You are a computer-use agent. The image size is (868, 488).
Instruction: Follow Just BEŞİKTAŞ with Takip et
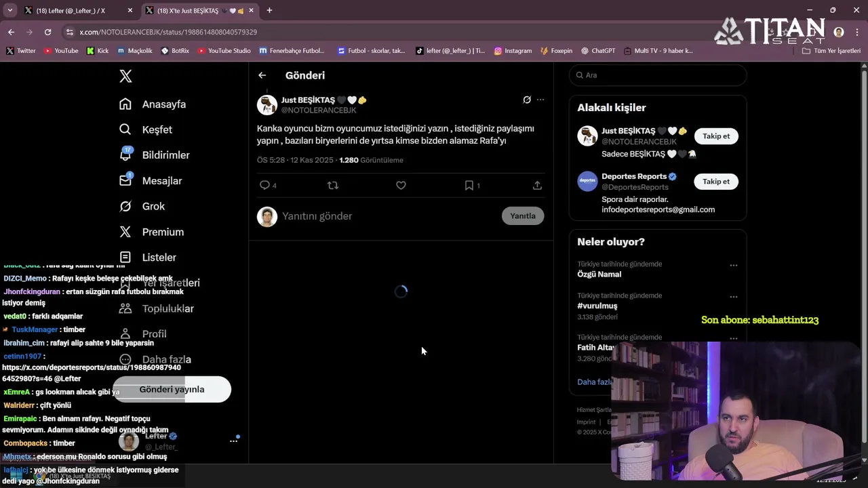716,136
